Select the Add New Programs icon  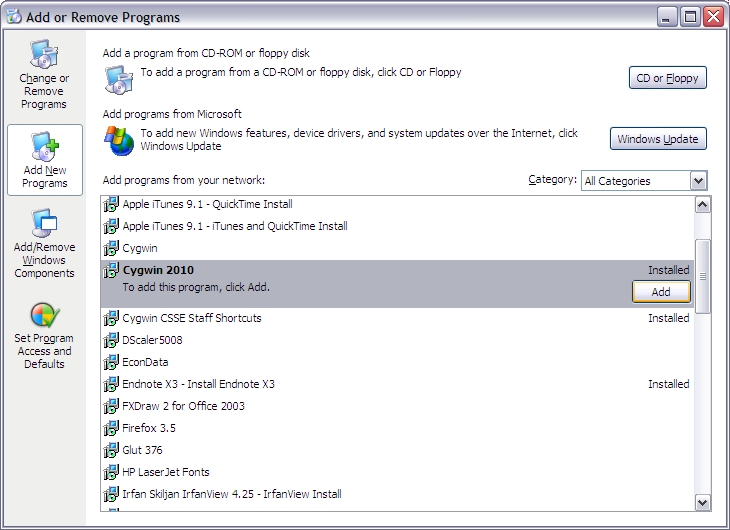point(45,146)
